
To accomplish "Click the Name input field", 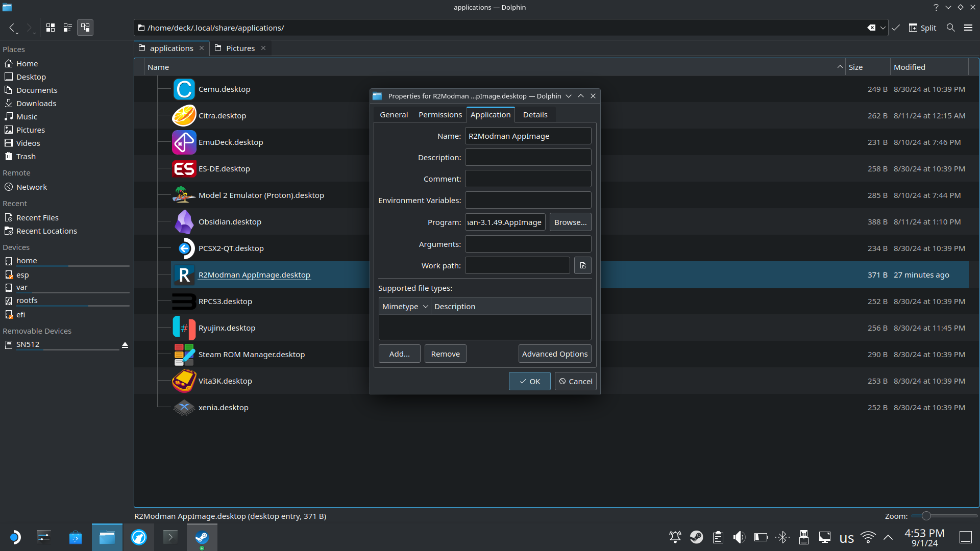I will click(528, 136).
